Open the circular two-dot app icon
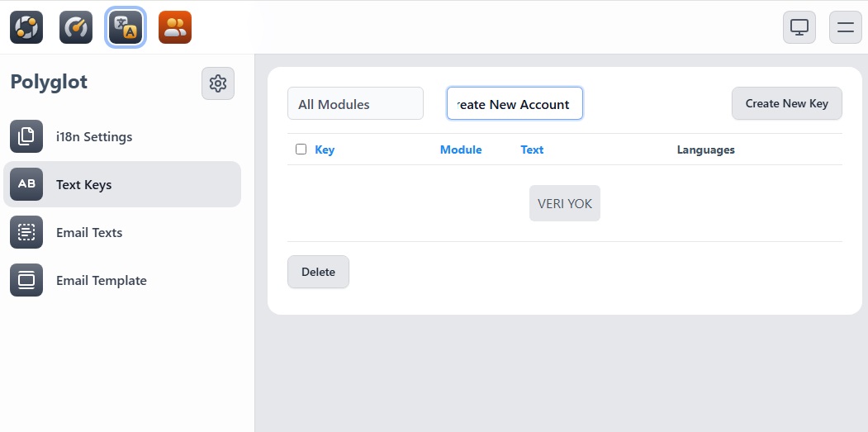 click(26, 27)
